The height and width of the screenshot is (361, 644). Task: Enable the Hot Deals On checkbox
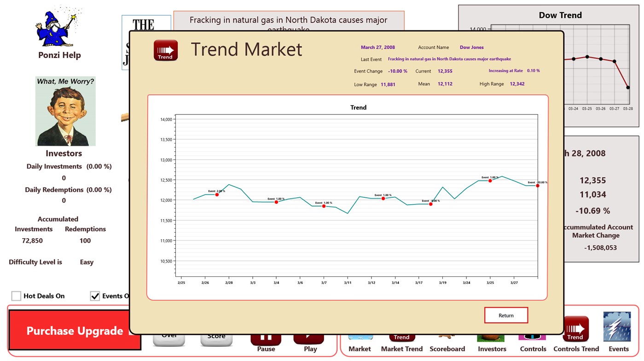pos(17,296)
